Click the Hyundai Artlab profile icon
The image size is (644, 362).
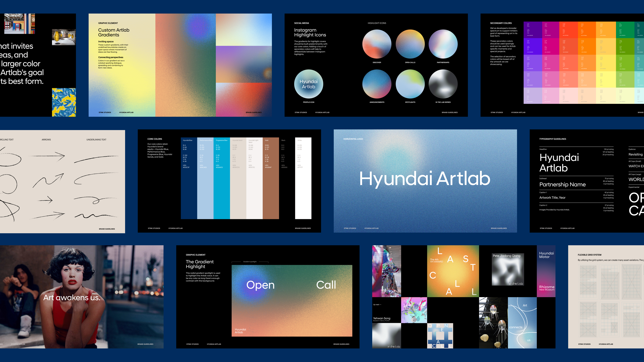click(308, 84)
